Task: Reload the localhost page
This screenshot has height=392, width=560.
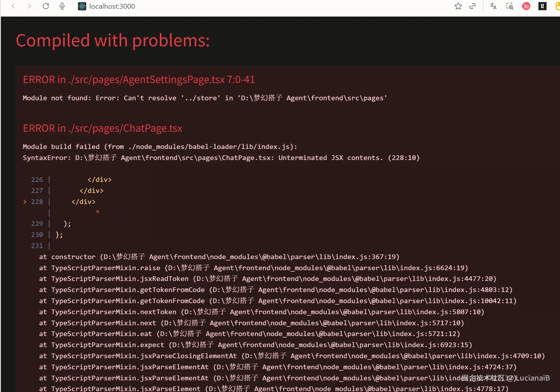Action: point(46,6)
